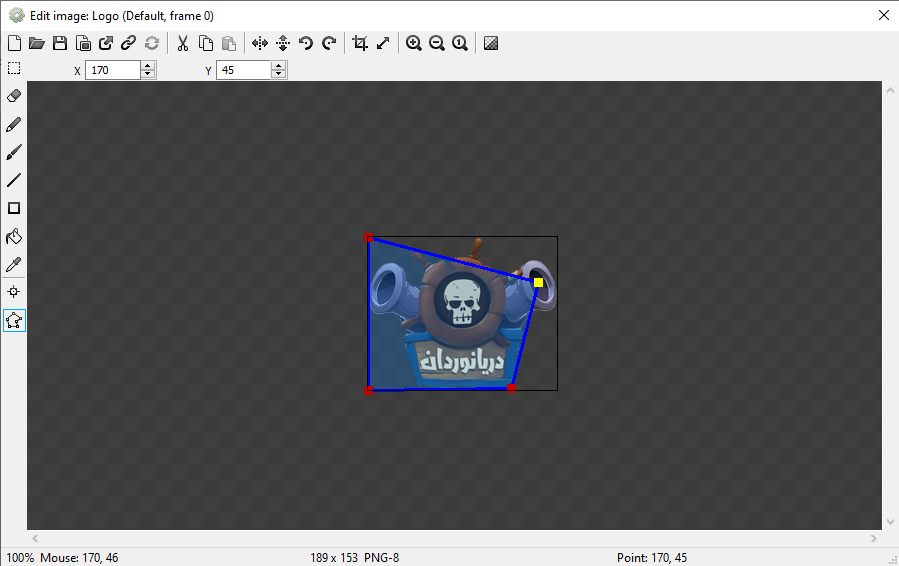Select the Eraser tool
Viewport: 899px width, 566px height.
point(14,95)
